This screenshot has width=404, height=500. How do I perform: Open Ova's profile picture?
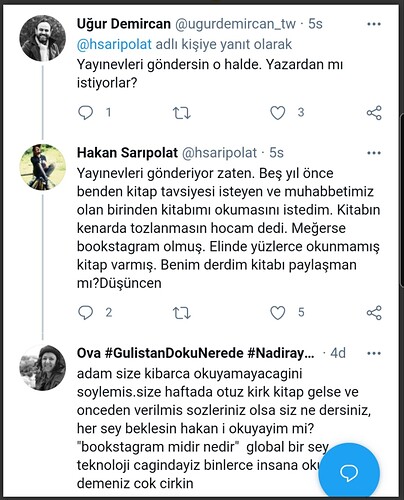[43, 368]
